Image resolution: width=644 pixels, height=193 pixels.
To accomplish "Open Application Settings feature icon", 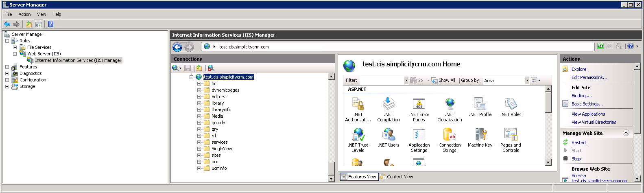I will point(419,140).
